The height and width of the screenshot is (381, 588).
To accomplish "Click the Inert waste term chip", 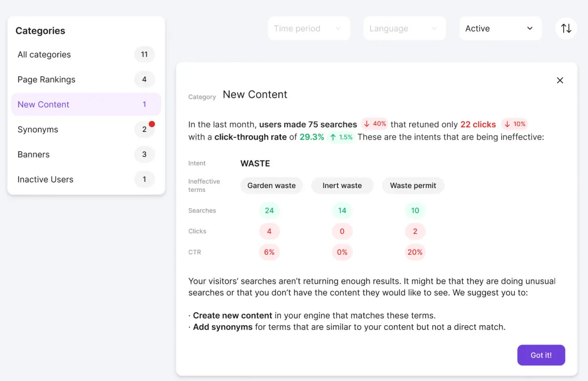I will (x=342, y=186).
